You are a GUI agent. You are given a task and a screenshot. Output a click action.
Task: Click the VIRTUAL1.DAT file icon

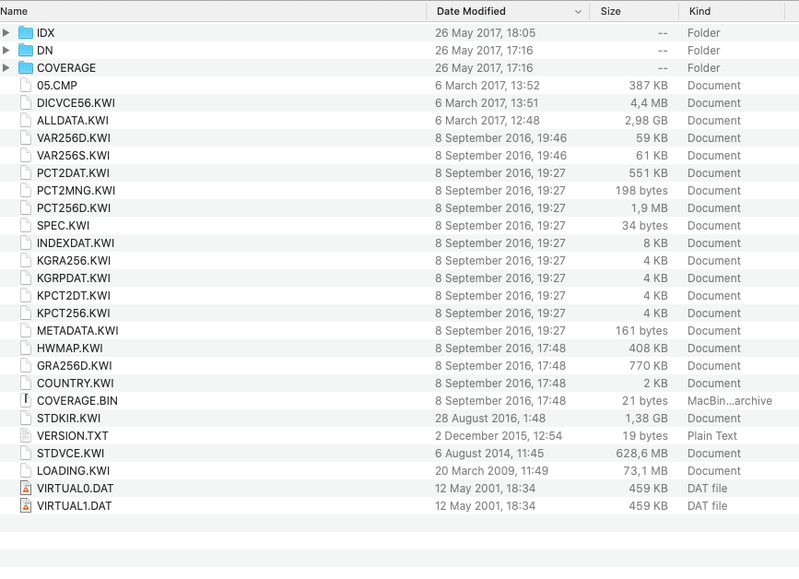pyautogui.click(x=25, y=506)
